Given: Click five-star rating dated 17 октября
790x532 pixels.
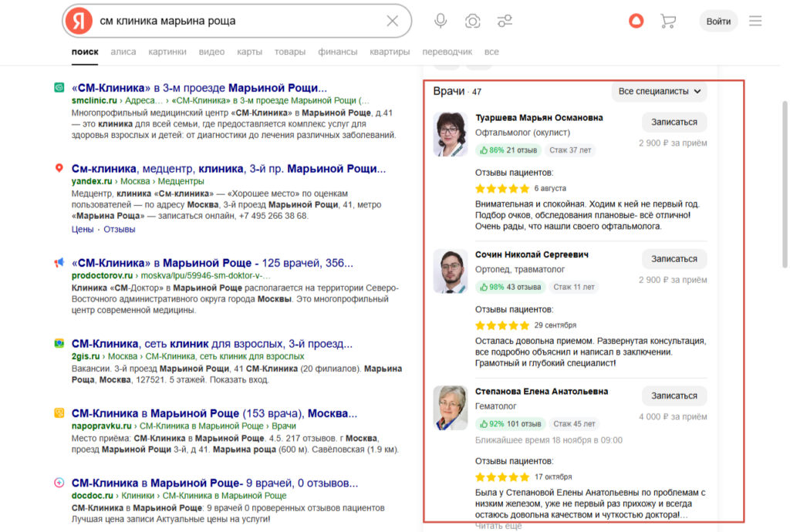Looking at the screenshot, I should [x=502, y=477].
